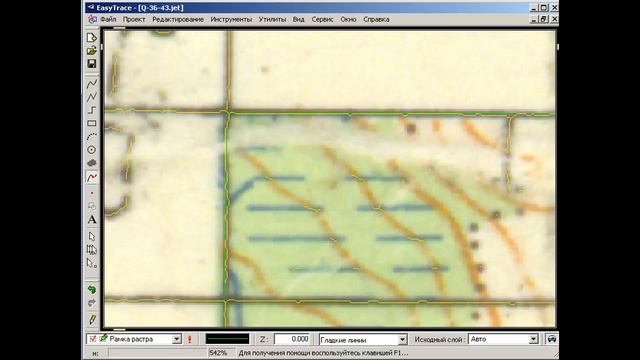This screenshot has height=360, width=640.
Task: Select the Text tool marked A
Action: (92, 220)
